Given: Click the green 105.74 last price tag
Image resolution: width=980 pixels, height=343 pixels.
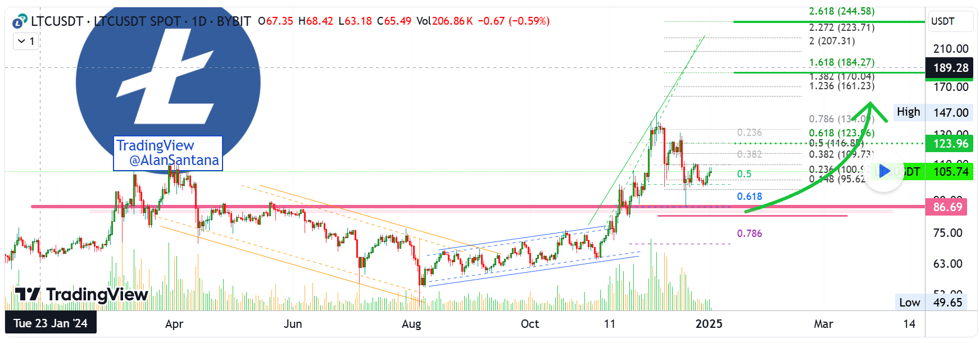Looking at the screenshot, I should point(950,172).
